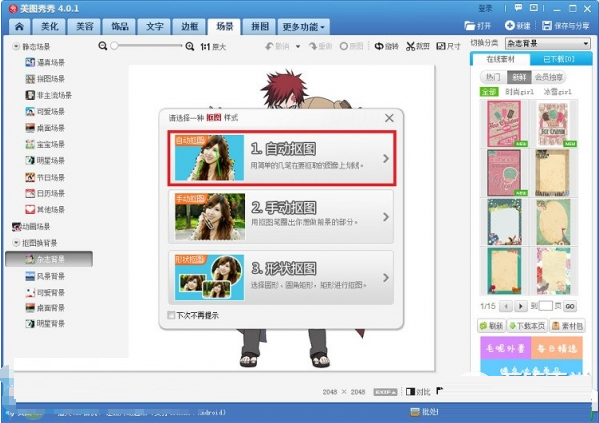Select 桌面场景 in the sidebar
This screenshot has height=423, width=599.
coord(45,128)
